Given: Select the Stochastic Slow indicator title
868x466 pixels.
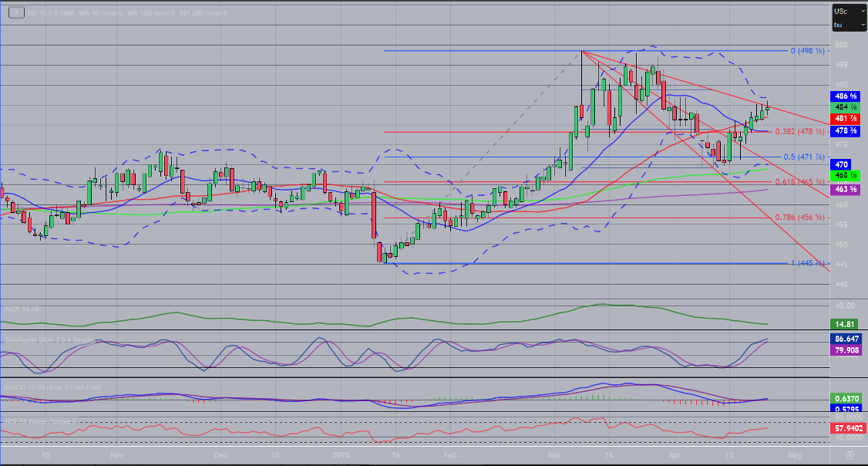Looking at the screenshot, I should coord(50,339).
